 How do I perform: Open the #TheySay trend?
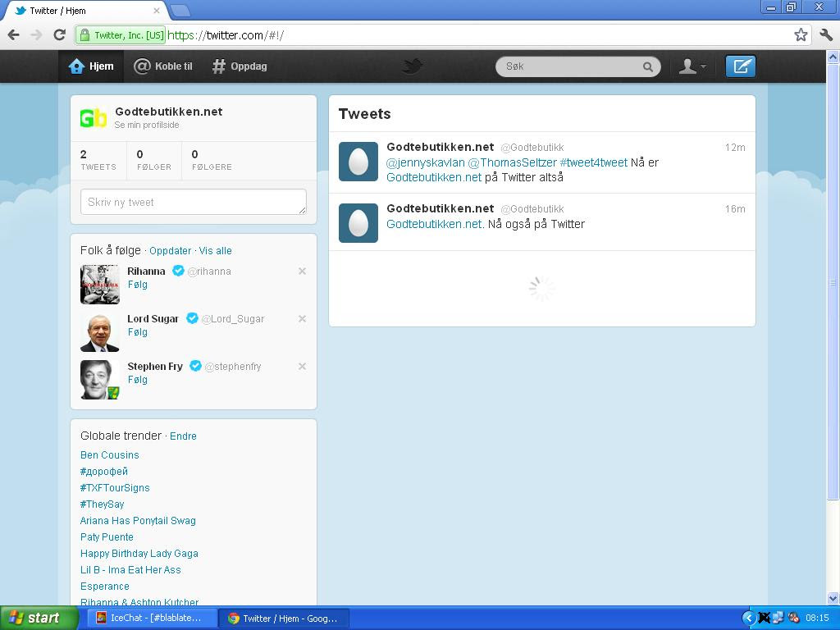click(103, 504)
